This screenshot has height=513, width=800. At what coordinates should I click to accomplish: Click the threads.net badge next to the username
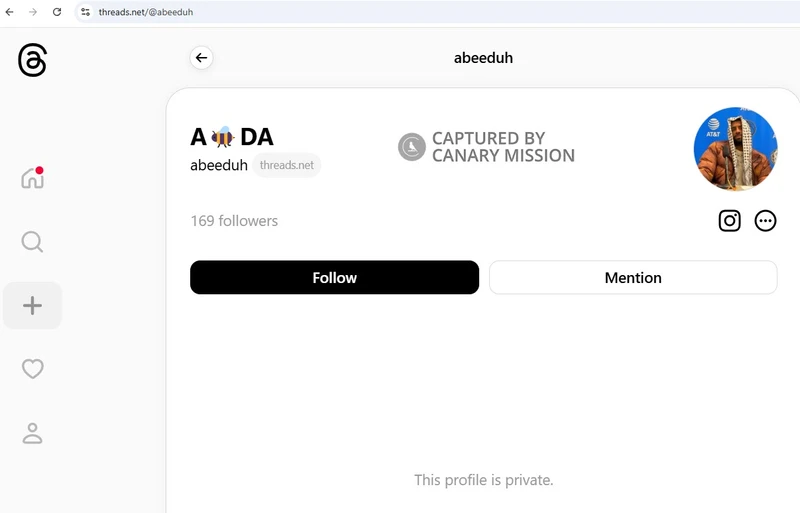tap(287, 165)
